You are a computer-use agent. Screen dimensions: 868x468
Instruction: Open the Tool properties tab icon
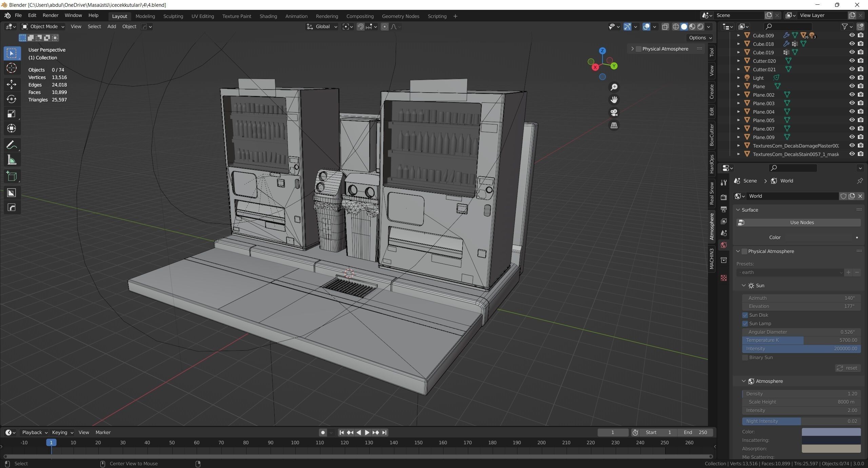tap(724, 183)
